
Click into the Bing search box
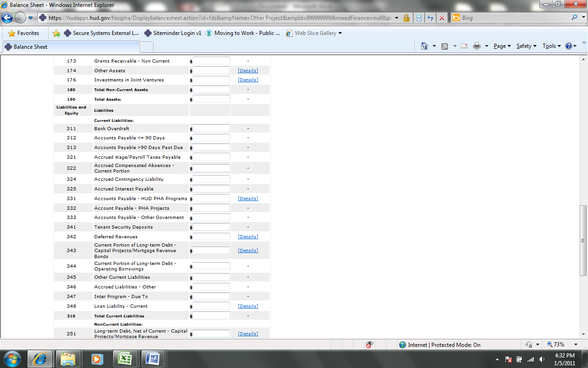(x=514, y=18)
